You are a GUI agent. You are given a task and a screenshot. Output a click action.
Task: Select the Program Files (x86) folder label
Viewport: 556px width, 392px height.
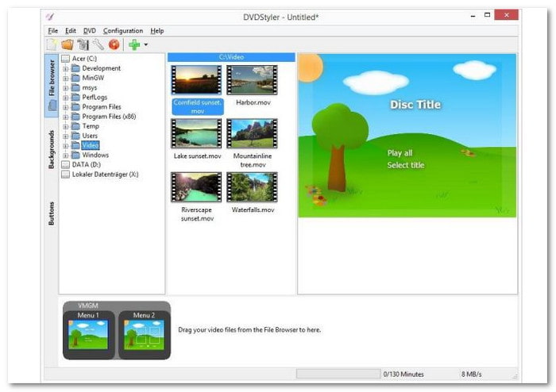[x=109, y=116]
